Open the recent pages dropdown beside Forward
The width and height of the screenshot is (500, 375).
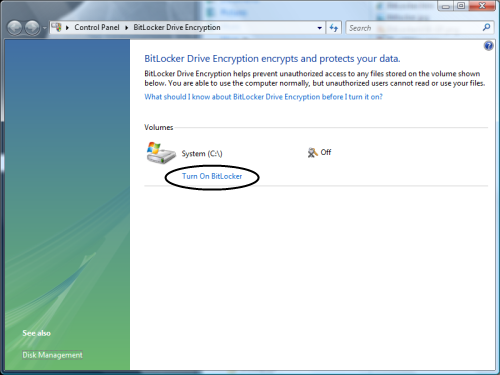tap(45, 28)
